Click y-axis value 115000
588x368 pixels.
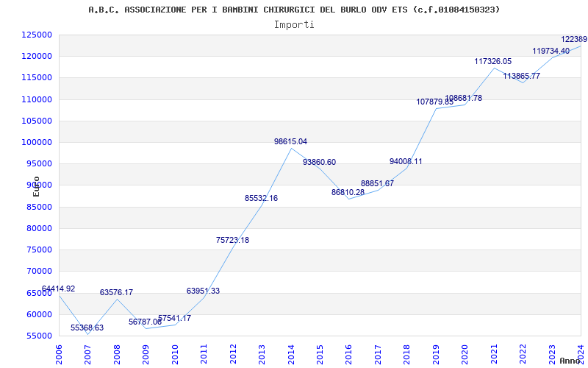coord(37,78)
